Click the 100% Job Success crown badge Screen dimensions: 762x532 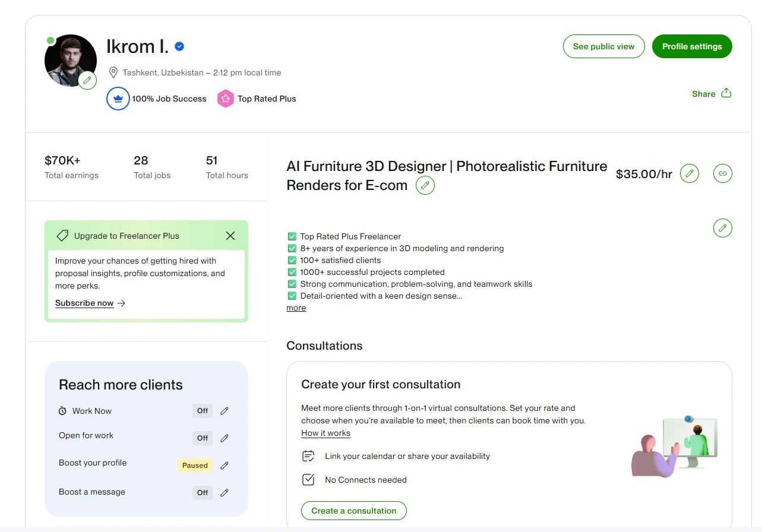(118, 99)
